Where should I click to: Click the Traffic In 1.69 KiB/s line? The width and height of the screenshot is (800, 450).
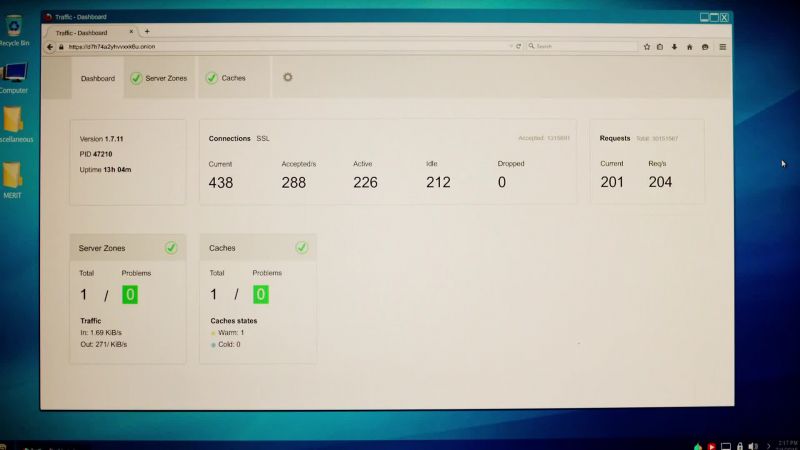101,333
